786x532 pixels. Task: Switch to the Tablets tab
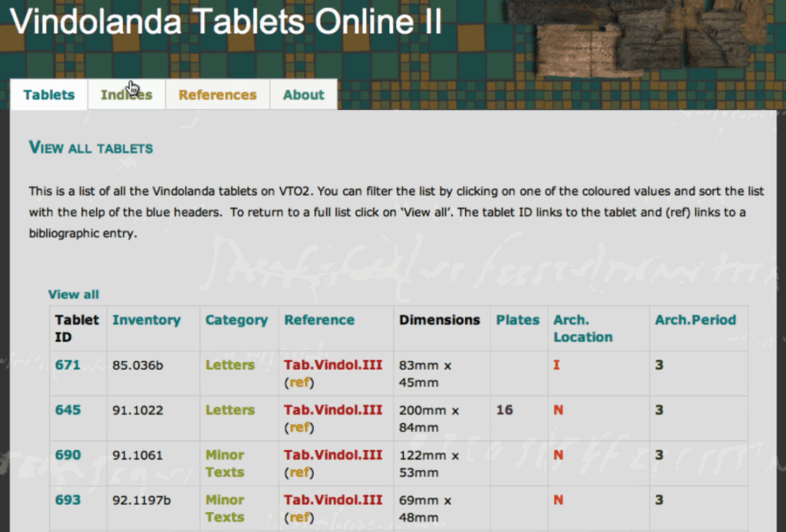tap(49, 95)
